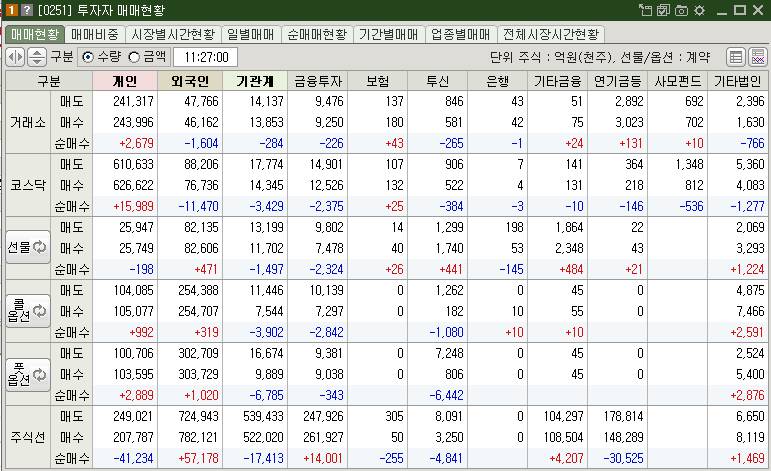Click the 254,388 call option sell value
This screenshot has height=471, width=771.
click(x=198, y=291)
